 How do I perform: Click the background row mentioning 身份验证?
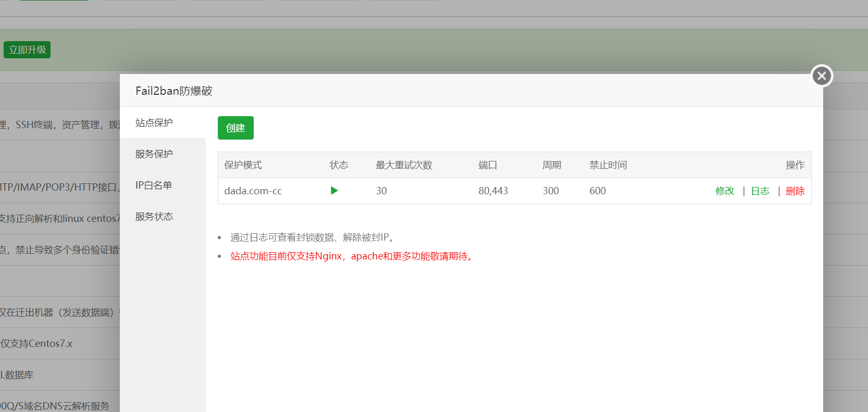pos(60,250)
